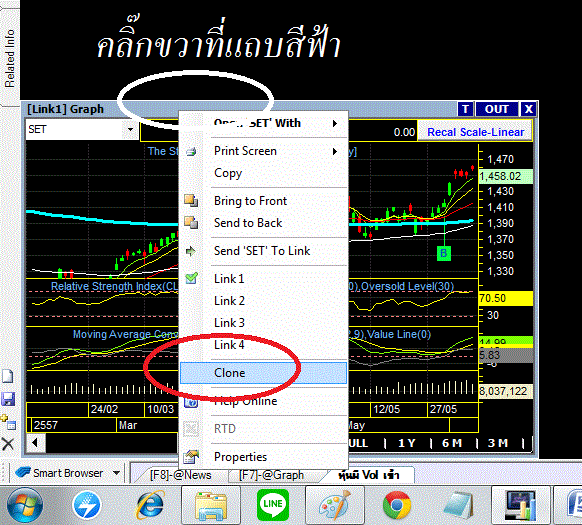Click the X delete sidebar icon
This screenshot has width=582, height=525.
click(8, 444)
